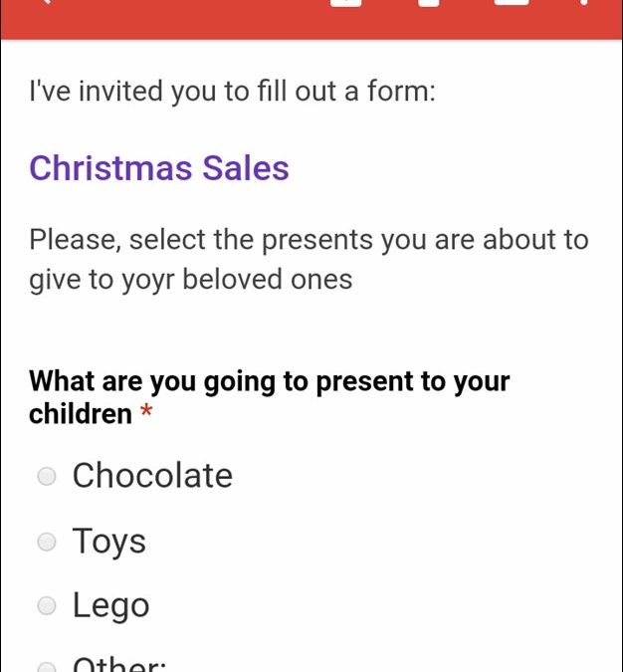
Task: Click the 'I've invited you' intro line
Action: tap(232, 94)
